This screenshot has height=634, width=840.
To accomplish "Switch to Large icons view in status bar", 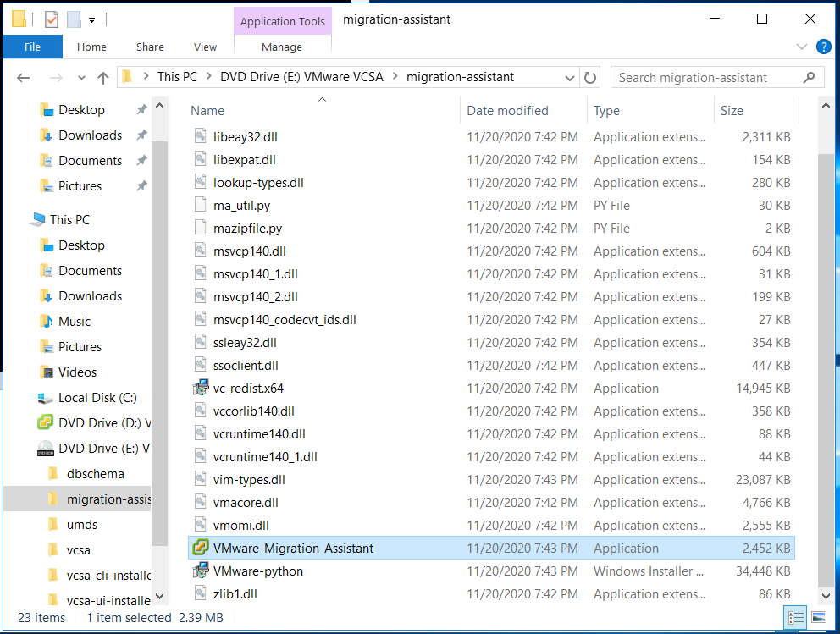I will (819, 617).
